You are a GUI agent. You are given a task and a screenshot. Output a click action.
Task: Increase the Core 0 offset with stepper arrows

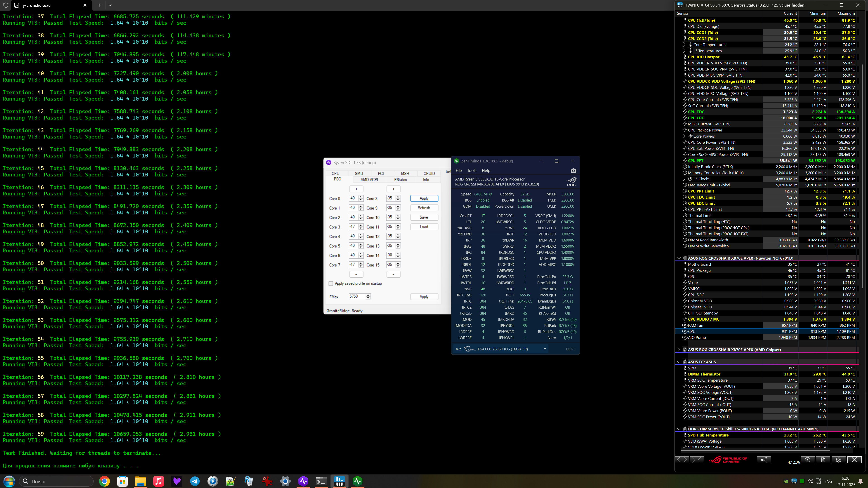[361, 197]
